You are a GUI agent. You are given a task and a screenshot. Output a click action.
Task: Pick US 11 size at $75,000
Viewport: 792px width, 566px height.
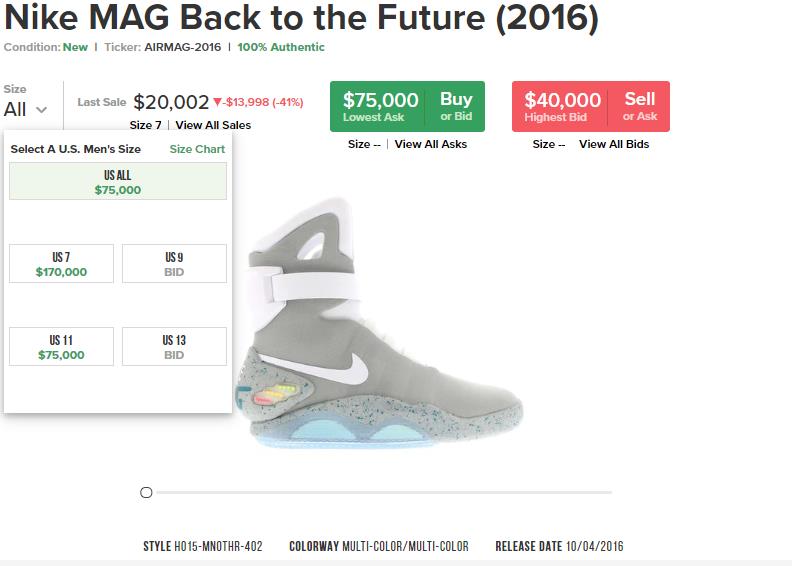tap(61, 347)
